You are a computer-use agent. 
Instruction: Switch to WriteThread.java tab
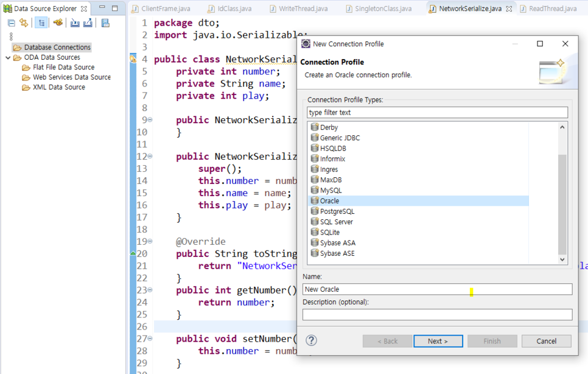(299, 9)
